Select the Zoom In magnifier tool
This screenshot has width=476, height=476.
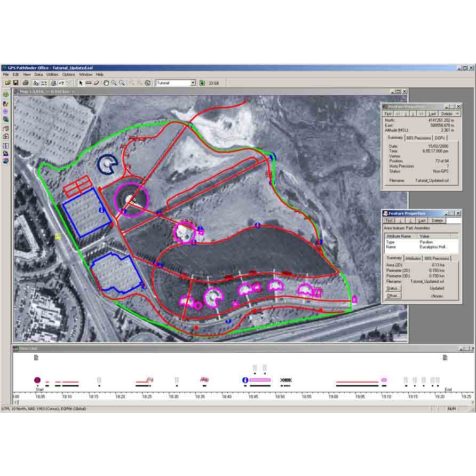pos(114,83)
